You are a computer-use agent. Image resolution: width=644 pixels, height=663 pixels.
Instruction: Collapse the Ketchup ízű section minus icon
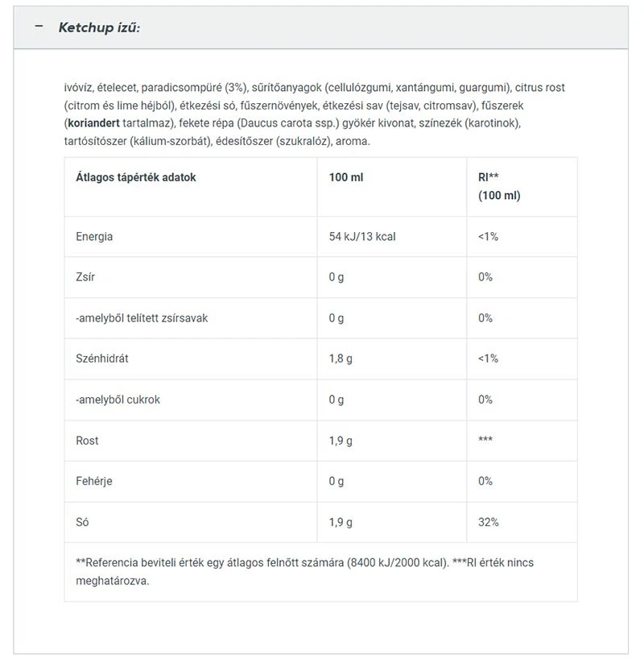click(x=38, y=27)
